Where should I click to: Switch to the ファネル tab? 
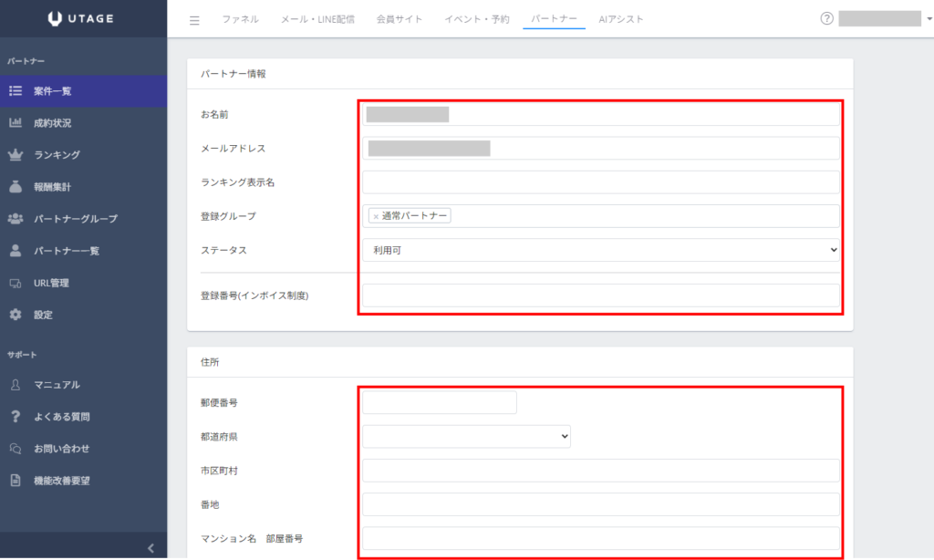click(x=240, y=19)
